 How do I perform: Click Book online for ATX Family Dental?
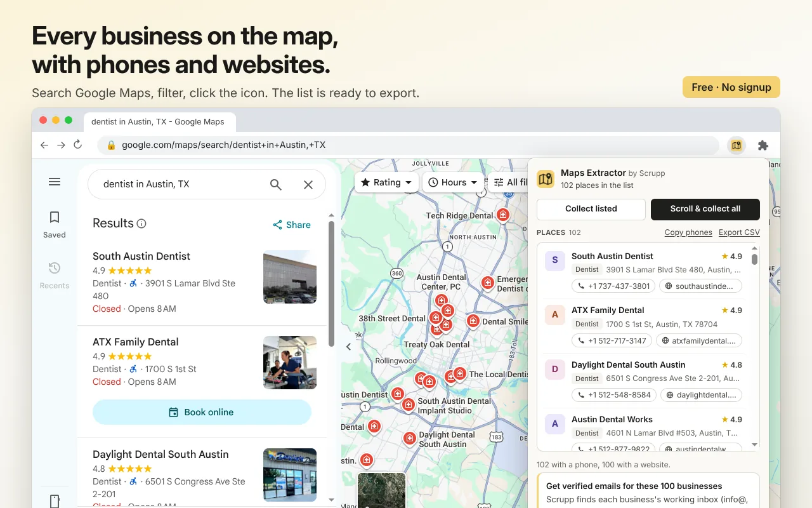[202, 412]
